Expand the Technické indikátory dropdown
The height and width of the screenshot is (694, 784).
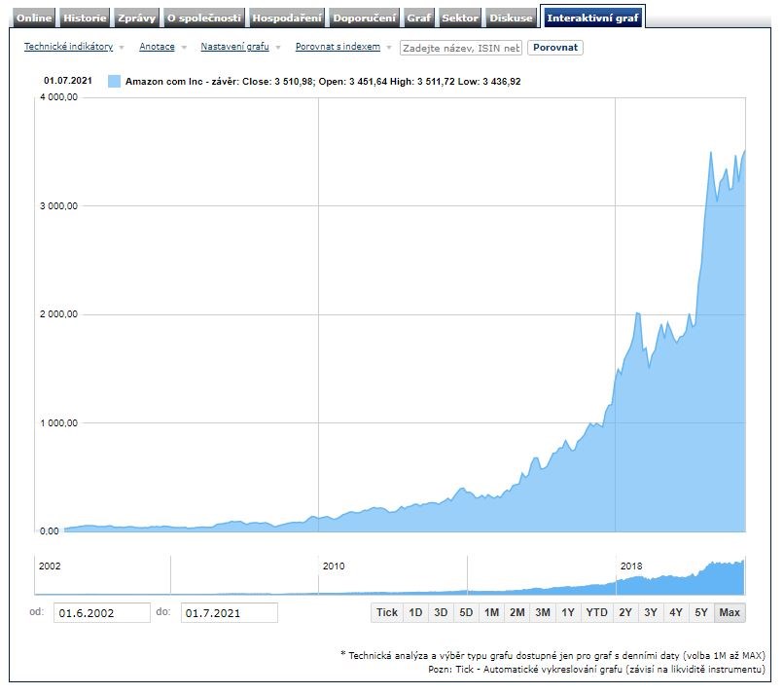click(68, 47)
